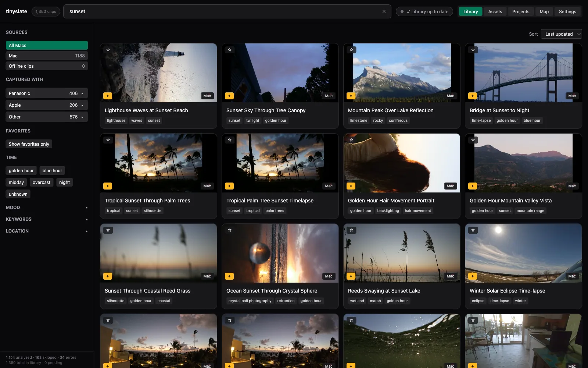Toggle the blue hour time filter
The width and height of the screenshot is (588, 368).
point(52,171)
